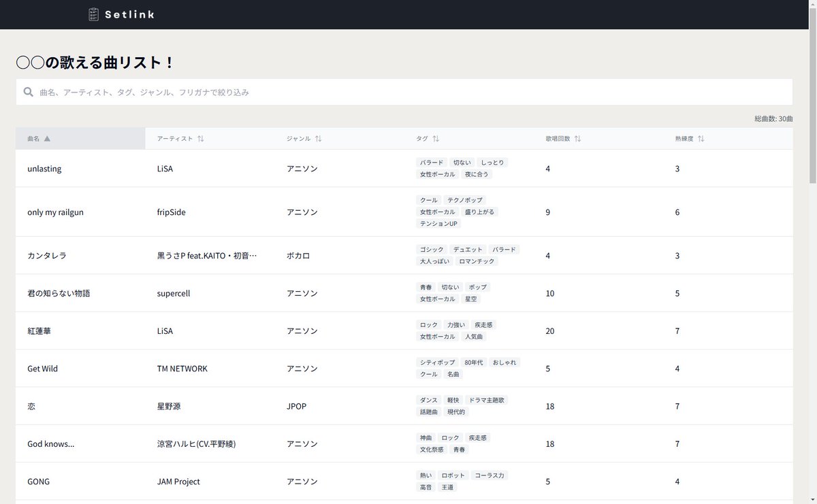This screenshot has width=817, height=504.
Task: Click the ○○の歌える曲リスト！ page heading
Action: pyautogui.click(x=95, y=63)
